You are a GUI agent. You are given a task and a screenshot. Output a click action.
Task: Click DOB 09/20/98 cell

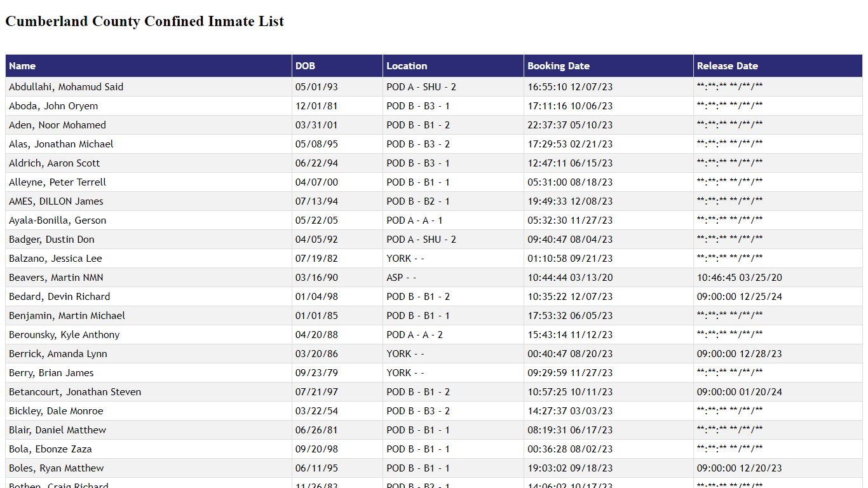(337, 449)
